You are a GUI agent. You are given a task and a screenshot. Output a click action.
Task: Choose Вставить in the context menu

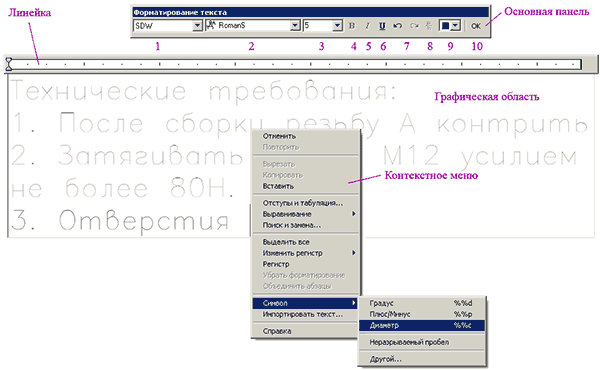pyautogui.click(x=305, y=186)
